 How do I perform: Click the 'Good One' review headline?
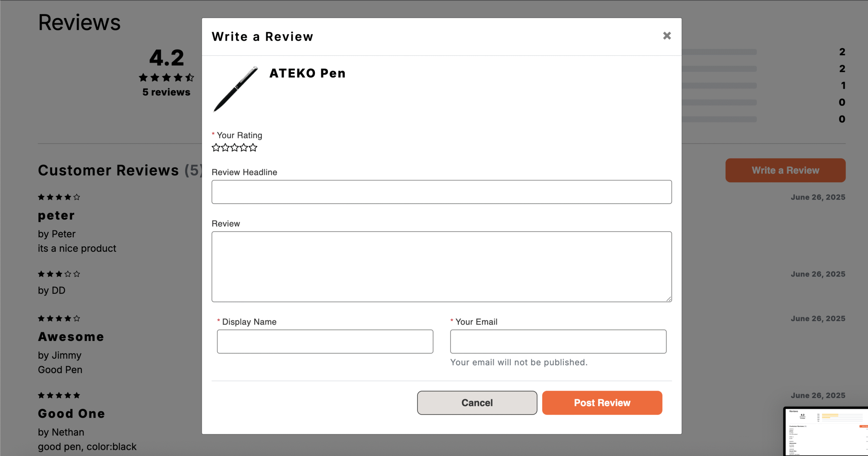(72, 414)
